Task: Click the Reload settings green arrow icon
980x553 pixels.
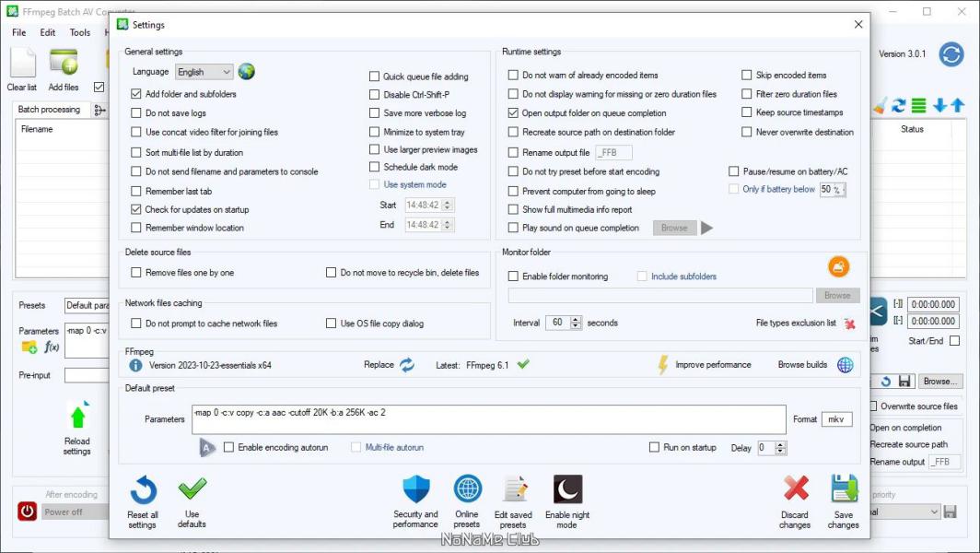Action: [x=77, y=416]
